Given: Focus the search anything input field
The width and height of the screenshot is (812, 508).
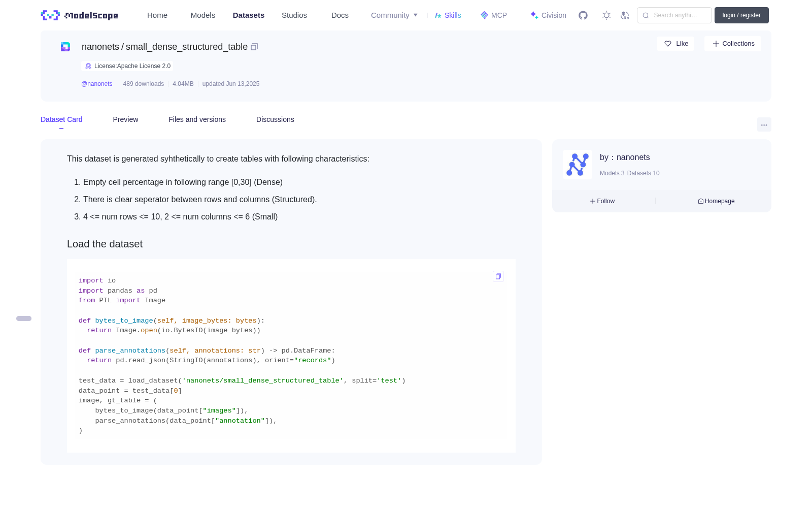Looking at the screenshot, I should [x=674, y=15].
